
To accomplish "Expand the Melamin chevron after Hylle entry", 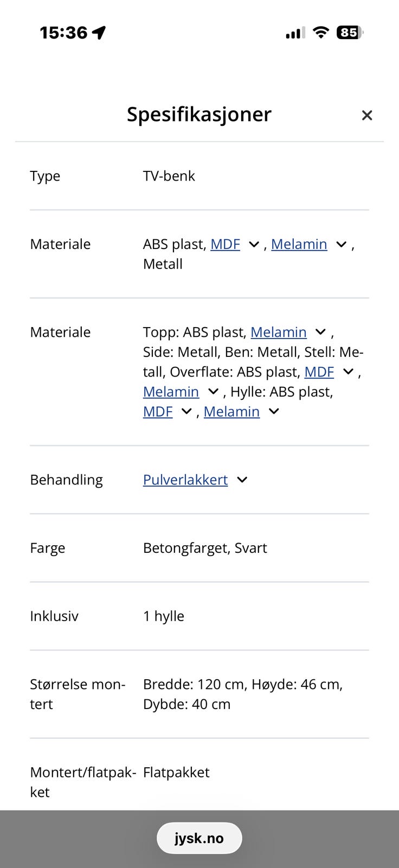I will (273, 412).
